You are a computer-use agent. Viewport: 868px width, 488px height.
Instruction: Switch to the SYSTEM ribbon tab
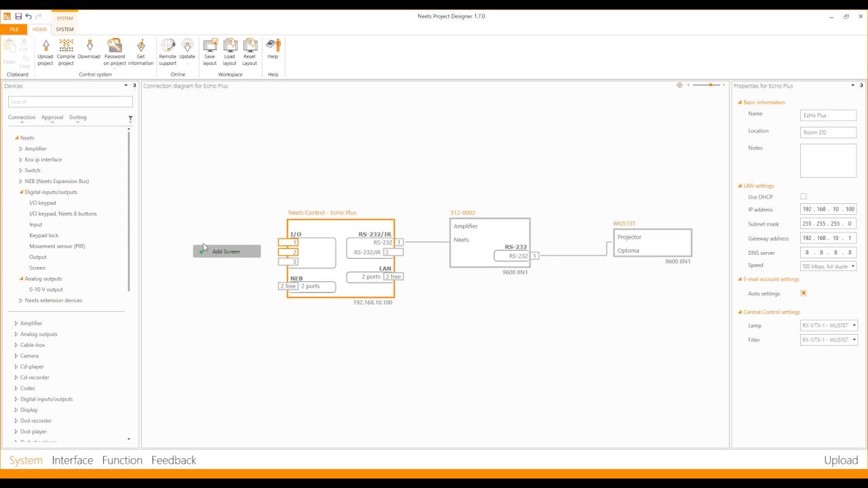click(64, 29)
